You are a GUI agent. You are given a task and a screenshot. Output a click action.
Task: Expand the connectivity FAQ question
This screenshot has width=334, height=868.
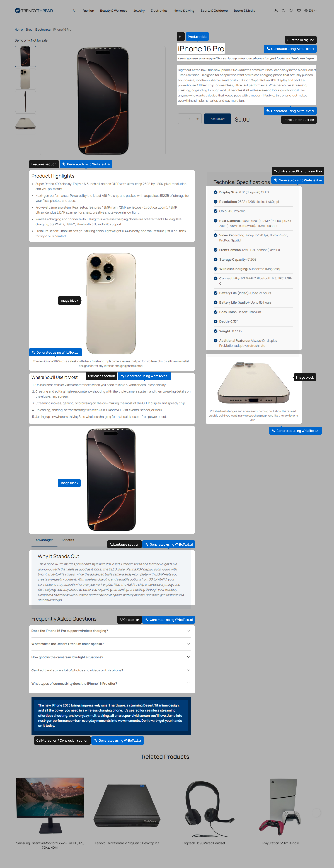coord(111,683)
